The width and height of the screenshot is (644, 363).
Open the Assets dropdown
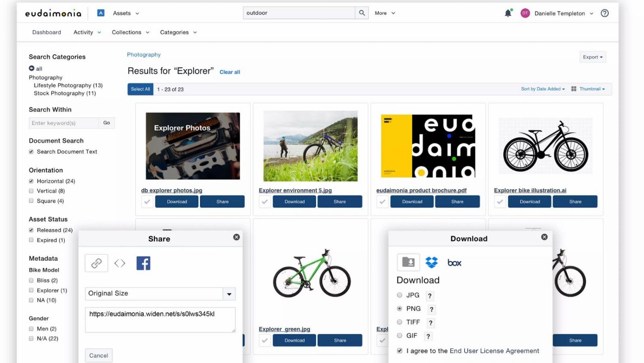126,13
